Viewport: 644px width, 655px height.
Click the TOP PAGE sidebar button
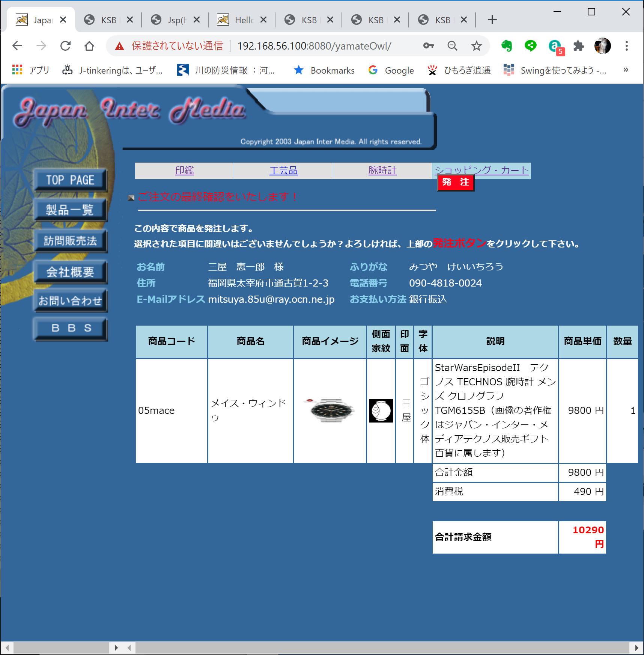coord(71,180)
